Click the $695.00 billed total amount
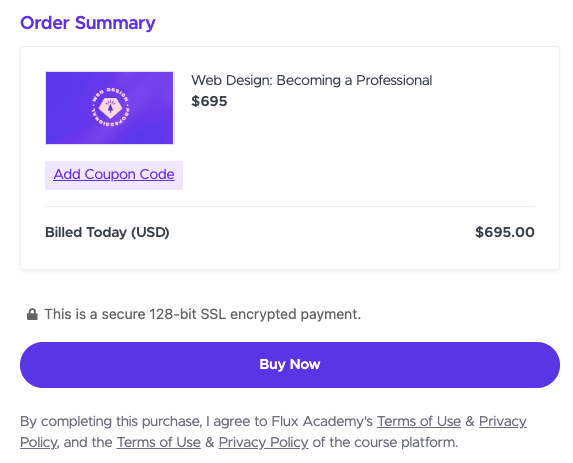573x463 pixels. click(x=505, y=232)
